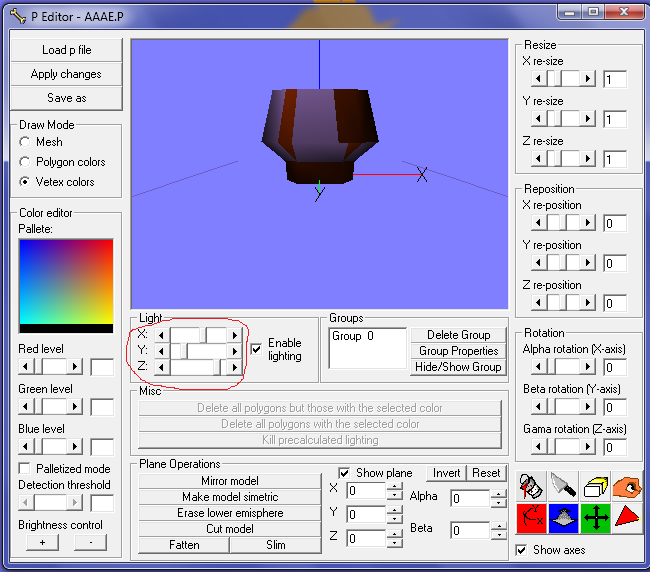Select the knife cut tool
Viewport: 650px width, 572px height.
click(x=563, y=487)
